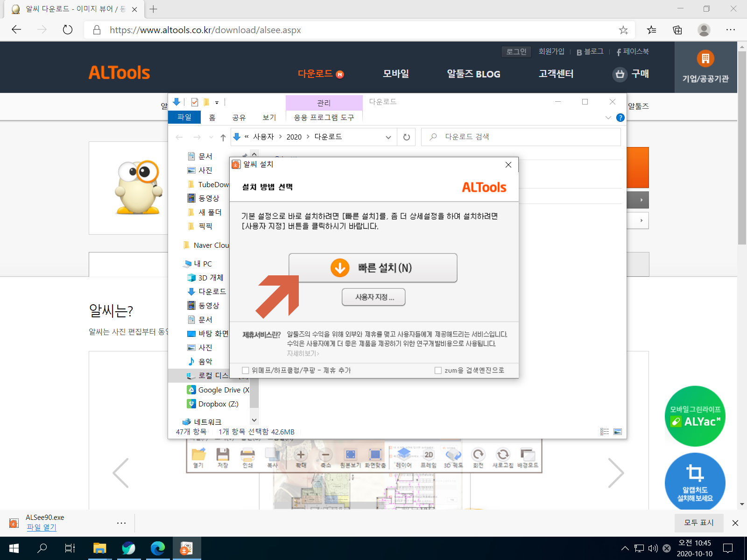Image resolution: width=747 pixels, height=560 pixels.
Task: Open the 홈 ribbon tab in Explorer
Action: tap(212, 117)
